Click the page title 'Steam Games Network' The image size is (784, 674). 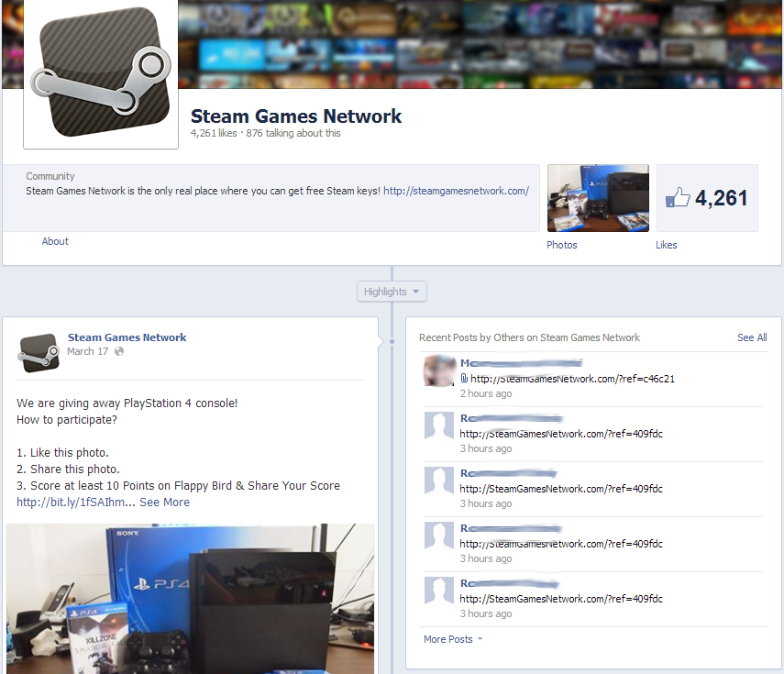pos(296,116)
